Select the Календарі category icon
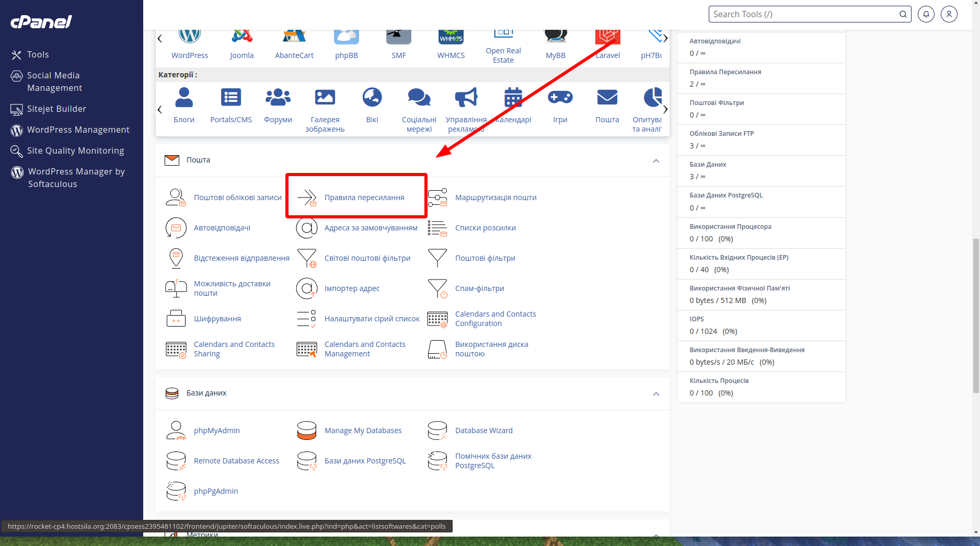Viewport: 980px width, 546px height. pyautogui.click(x=513, y=97)
